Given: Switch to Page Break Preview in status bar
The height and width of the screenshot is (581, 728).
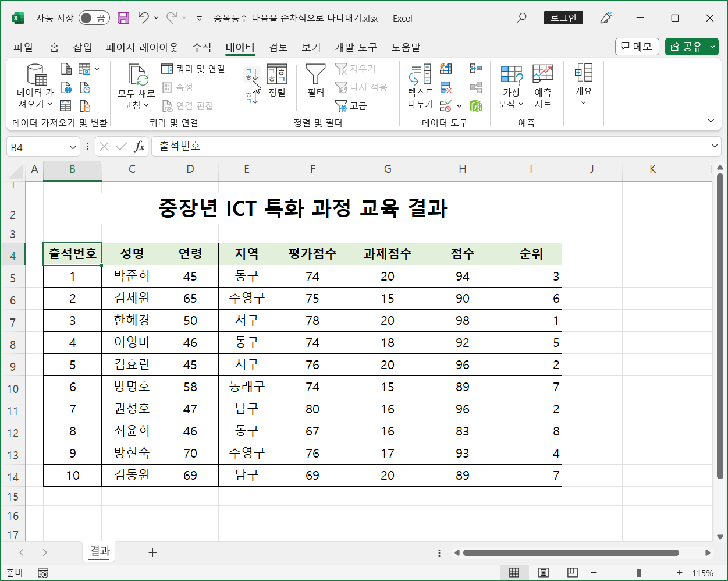Looking at the screenshot, I should pos(572,573).
